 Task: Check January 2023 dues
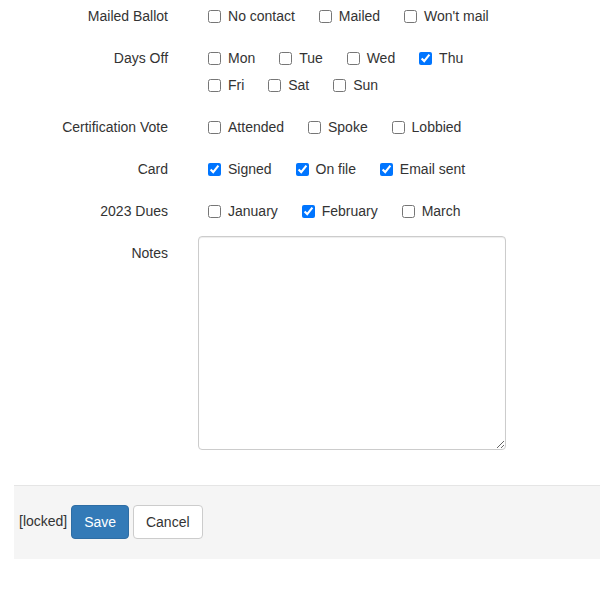pos(214,212)
